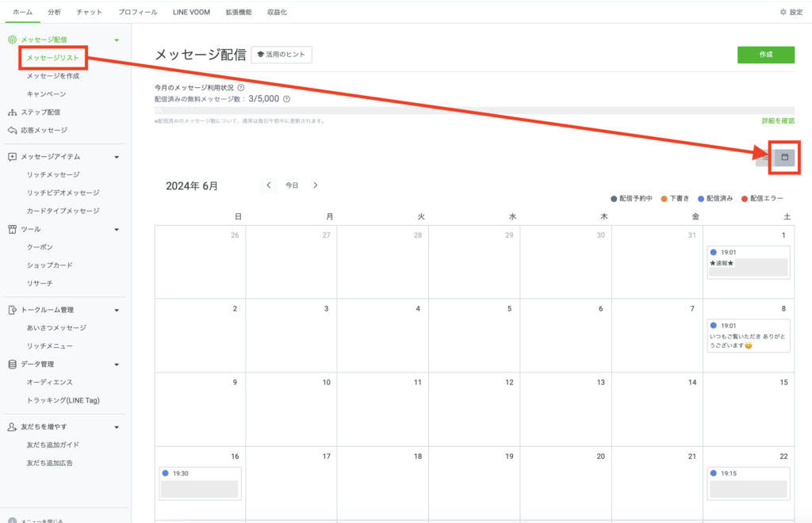Open the LINE VOOM tab

pyautogui.click(x=191, y=13)
